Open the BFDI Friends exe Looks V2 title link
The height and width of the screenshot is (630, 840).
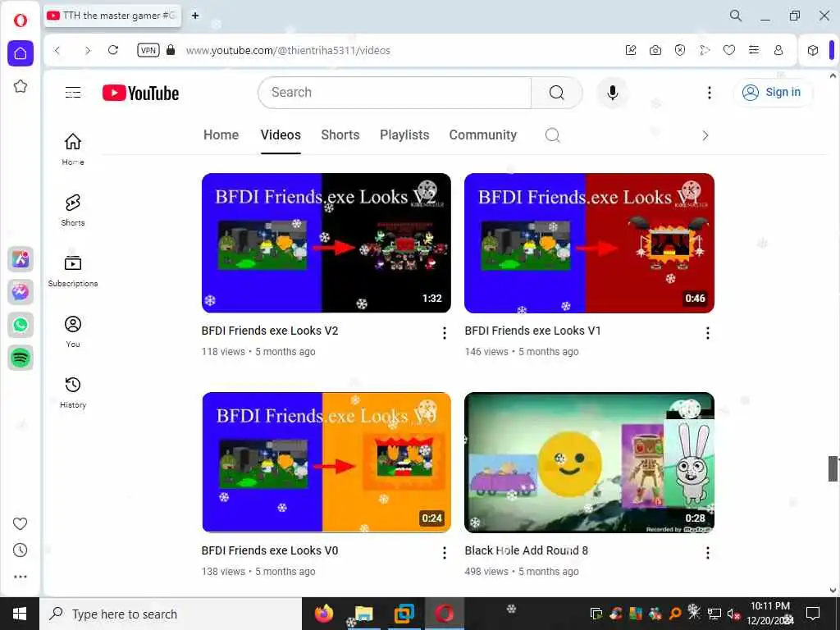pyautogui.click(x=270, y=331)
